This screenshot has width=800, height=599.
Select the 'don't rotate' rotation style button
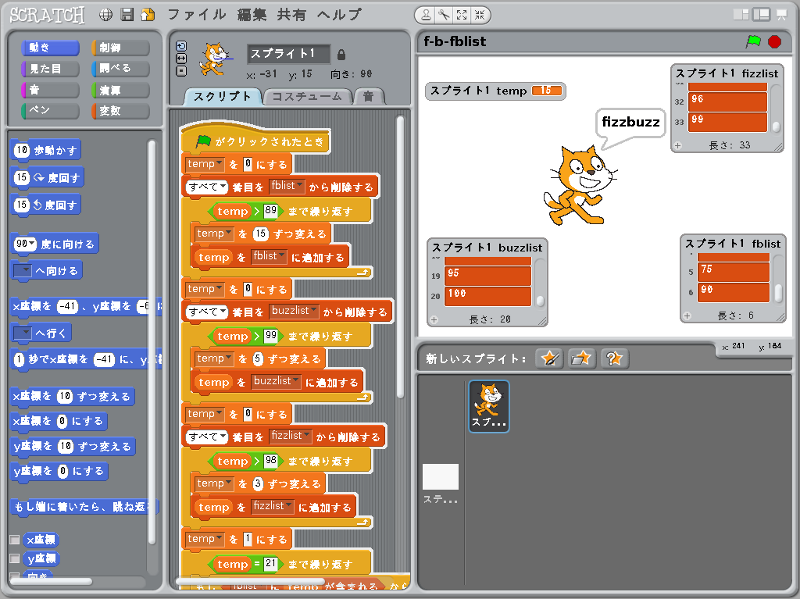[182, 71]
